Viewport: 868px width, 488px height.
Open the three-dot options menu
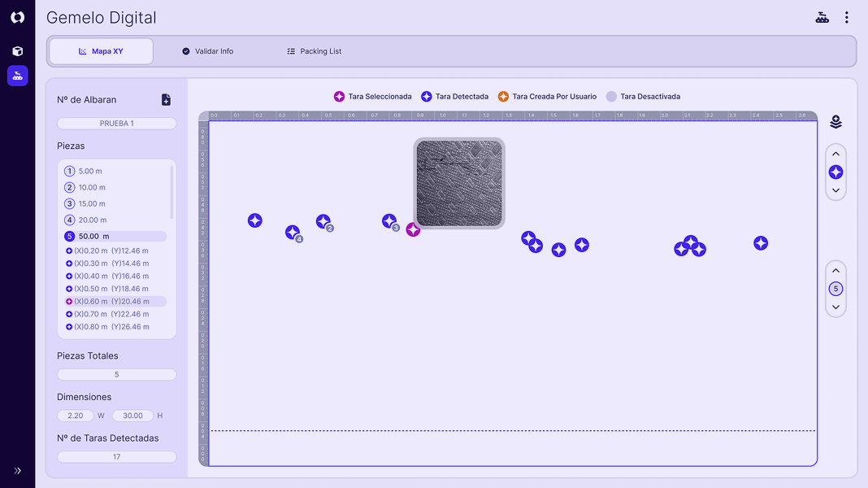[846, 18]
